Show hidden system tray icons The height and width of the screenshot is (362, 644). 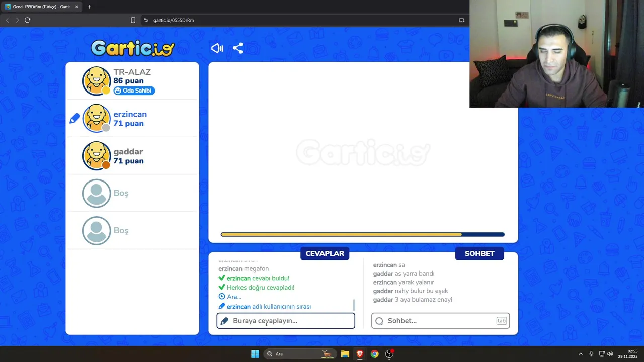[x=581, y=354]
